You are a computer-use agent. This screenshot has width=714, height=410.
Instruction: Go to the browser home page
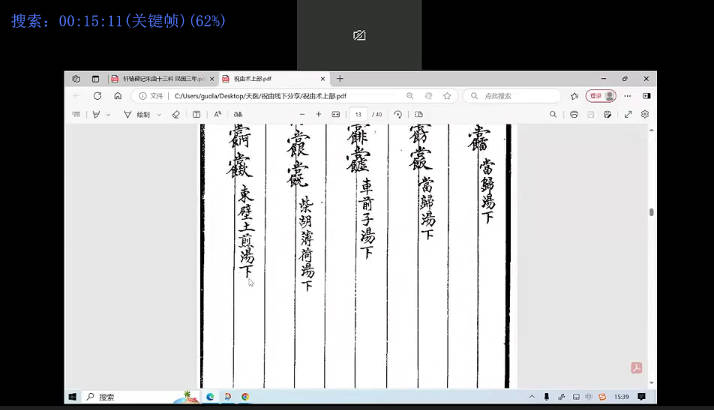[117, 96]
